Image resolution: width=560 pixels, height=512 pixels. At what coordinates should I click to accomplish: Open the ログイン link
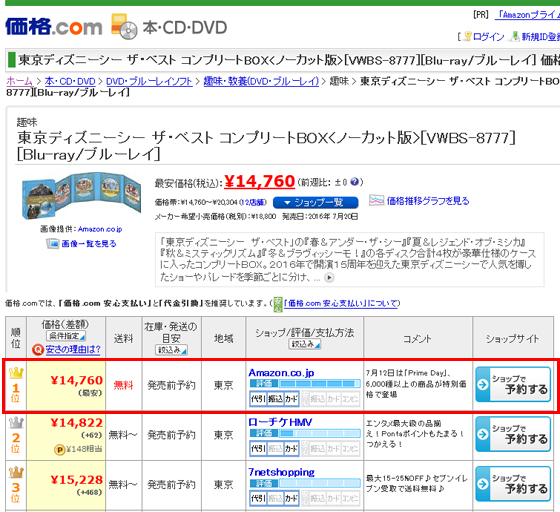point(488,36)
